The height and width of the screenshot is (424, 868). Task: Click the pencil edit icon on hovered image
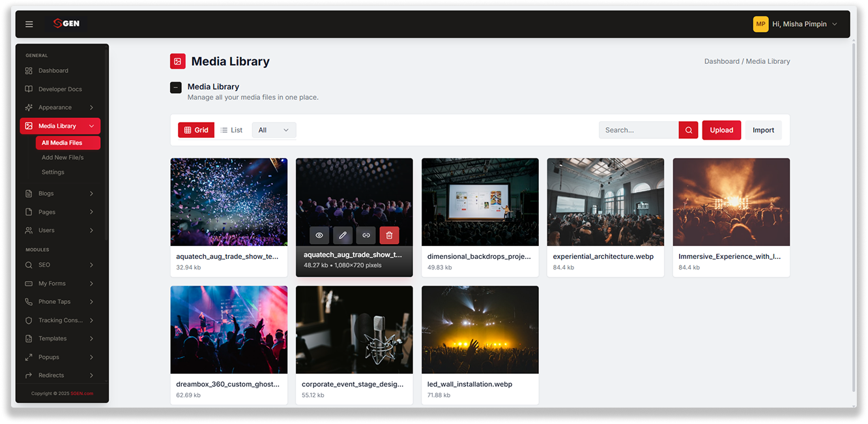click(x=343, y=235)
